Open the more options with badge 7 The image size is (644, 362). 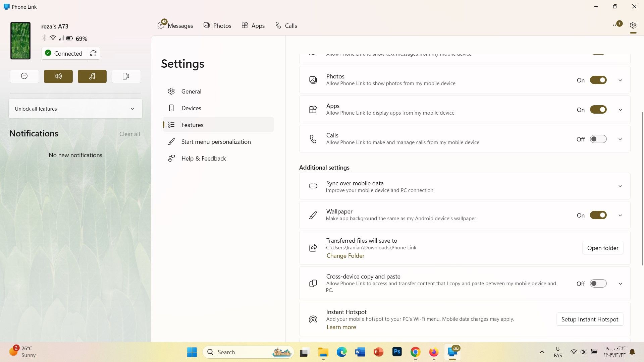[617, 24]
